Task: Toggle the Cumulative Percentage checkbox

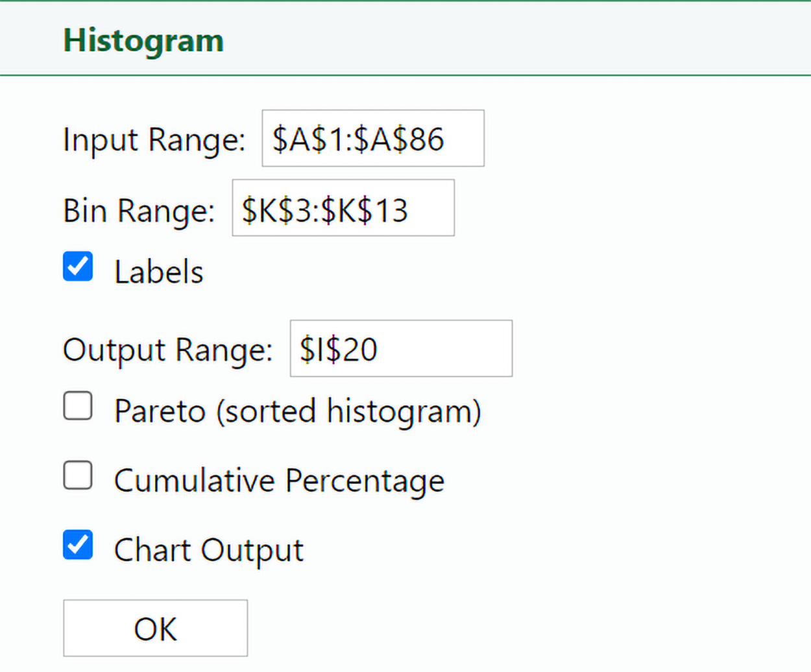Action: pos(77,475)
